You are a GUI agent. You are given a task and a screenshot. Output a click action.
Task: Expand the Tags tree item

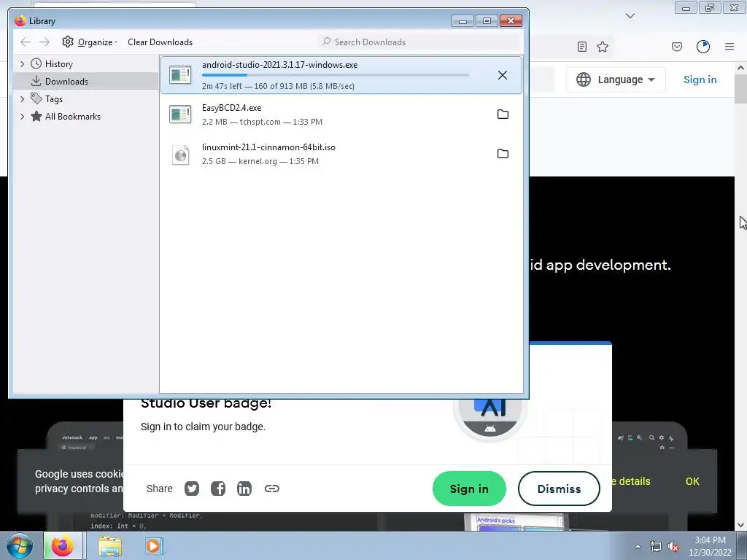pyautogui.click(x=22, y=99)
